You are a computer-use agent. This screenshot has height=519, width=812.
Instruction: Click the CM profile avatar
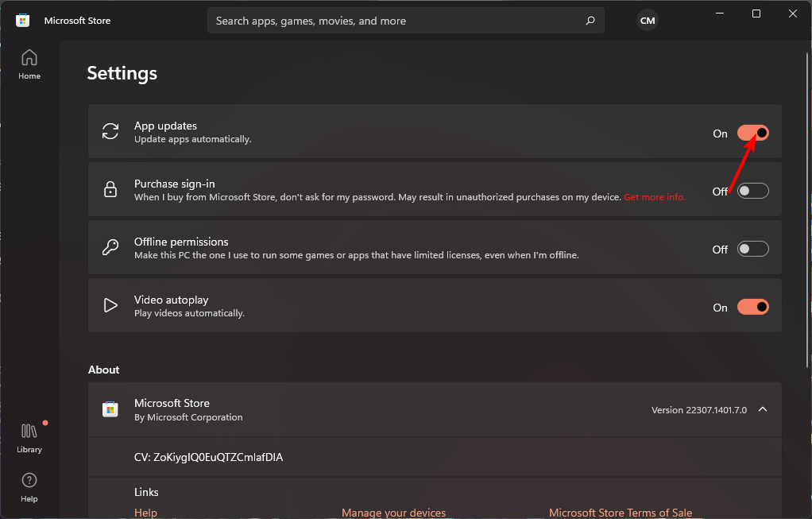click(648, 21)
